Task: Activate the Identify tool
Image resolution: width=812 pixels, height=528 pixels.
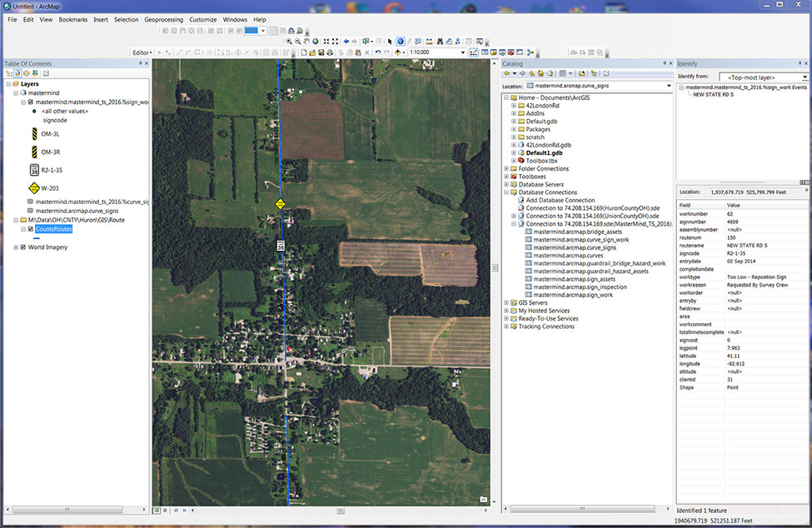Action: coord(401,41)
